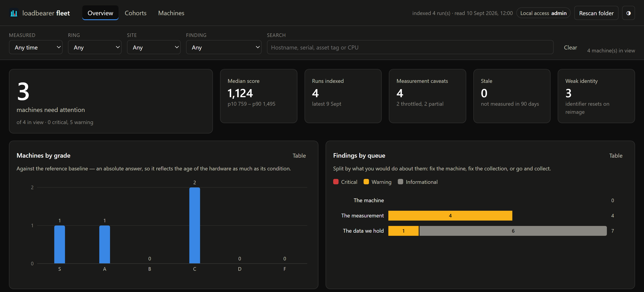644x292 pixels.
Task: Click the measurement warning bar showing 4
Action: (x=450, y=216)
